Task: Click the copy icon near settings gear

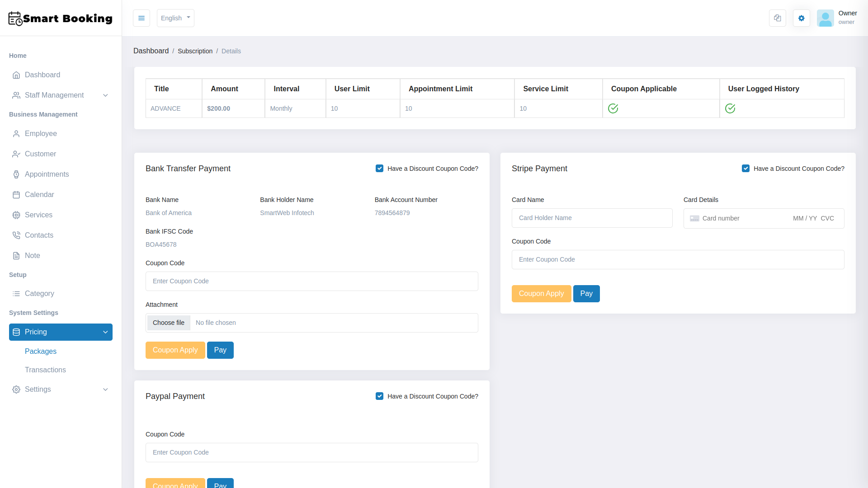Action: pos(777,18)
